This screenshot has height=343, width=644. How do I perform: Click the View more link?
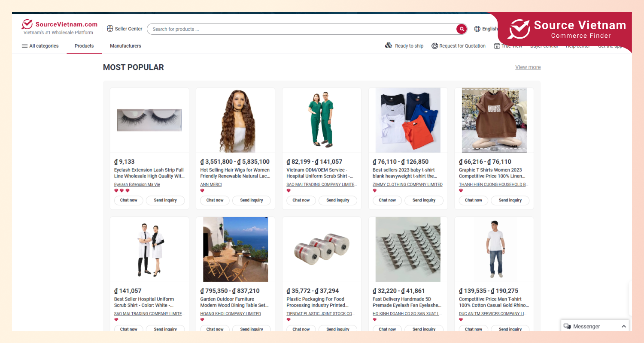(528, 67)
